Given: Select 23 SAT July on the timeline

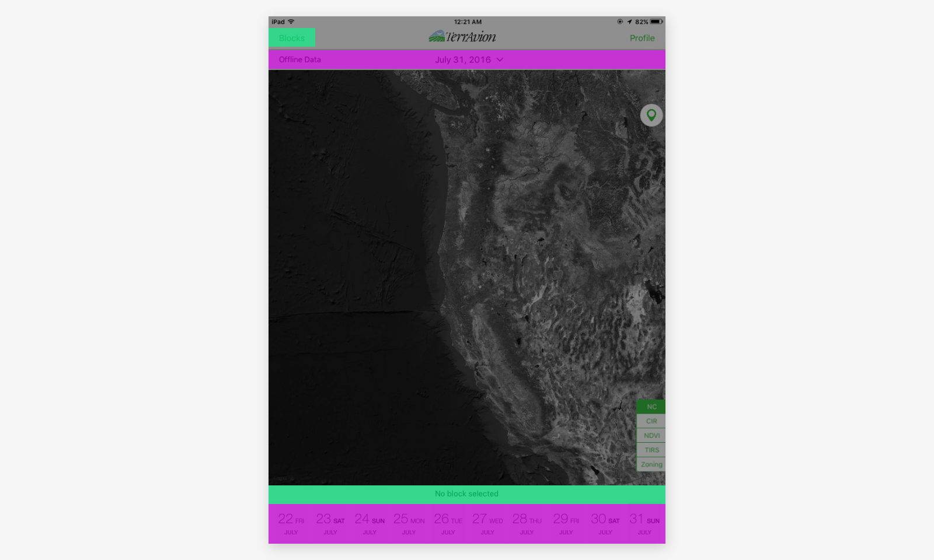Looking at the screenshot, I should click(x=330, y=523).
